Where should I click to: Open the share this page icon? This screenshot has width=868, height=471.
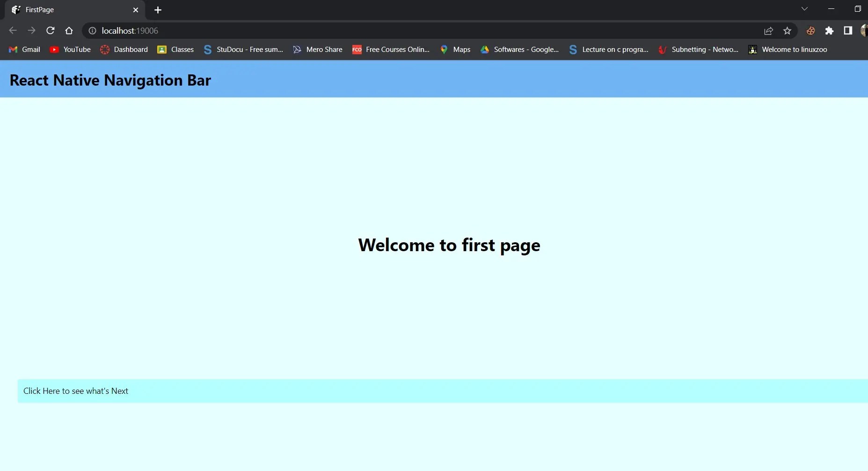click(768, 30)
